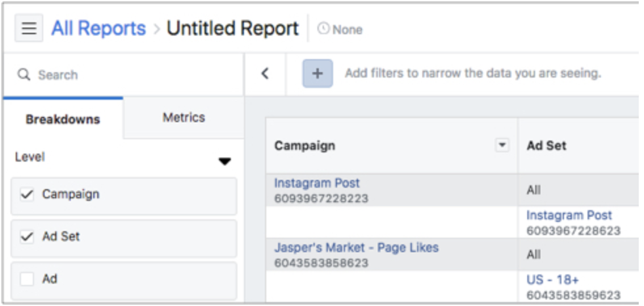Open the Campaign column dropdown arrow

(x=502, y=145)
